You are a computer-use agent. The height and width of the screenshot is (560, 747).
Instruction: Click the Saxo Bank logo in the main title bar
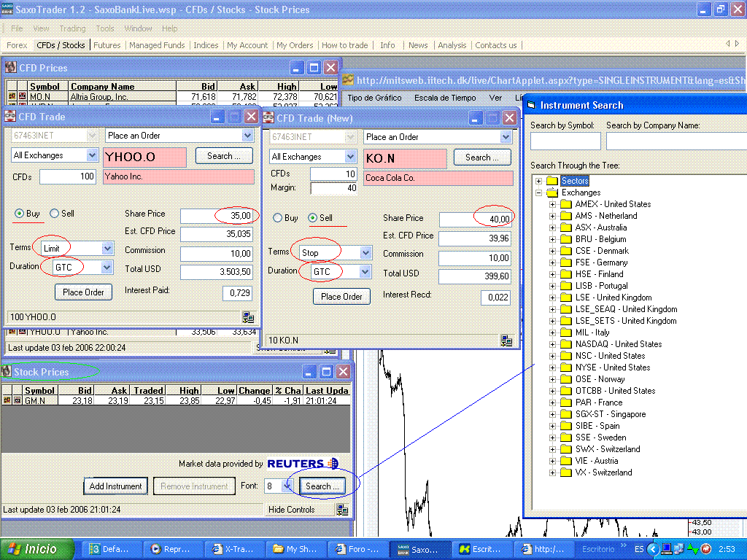7,9
